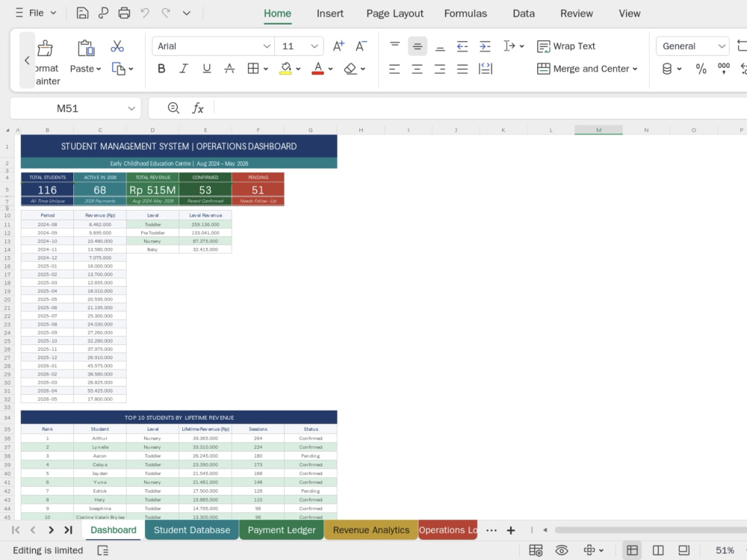Center text horizontally
This screenshot has height=560, width=747.
click(418, 69)
